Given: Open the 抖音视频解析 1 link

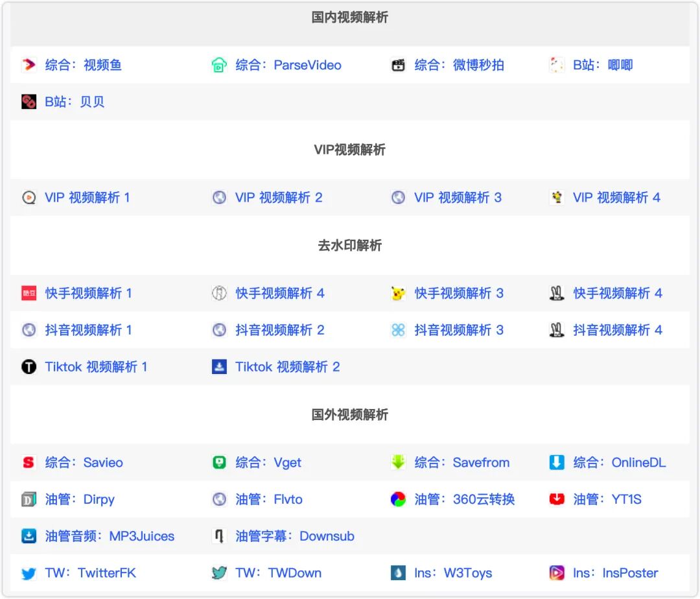Looking at the screenshot, I should pyautogui.click(x=88, y=330).
